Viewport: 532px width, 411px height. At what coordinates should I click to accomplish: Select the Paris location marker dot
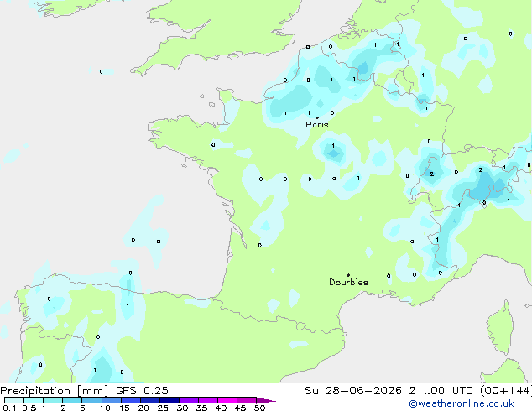[x=317, y=117]
